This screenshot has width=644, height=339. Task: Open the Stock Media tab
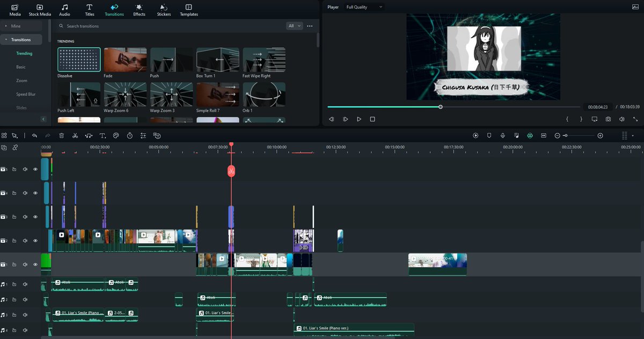tap(40, 10)
